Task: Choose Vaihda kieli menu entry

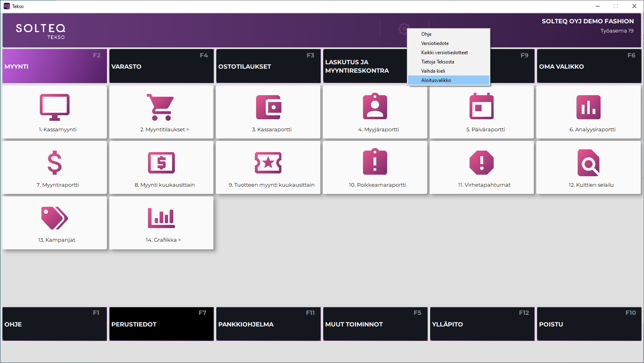Action: tap(433, 71)
